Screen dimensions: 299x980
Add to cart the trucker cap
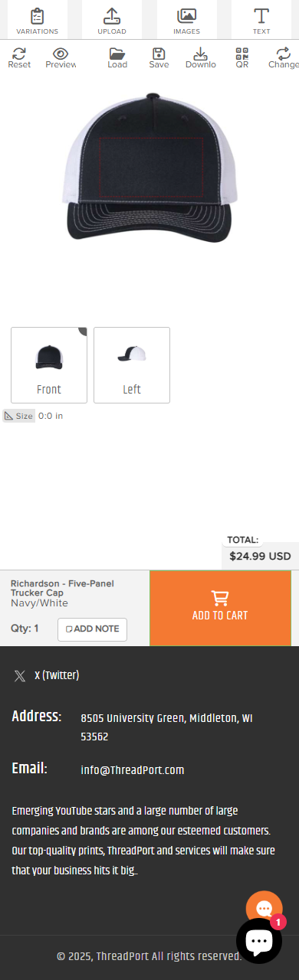[220, 608]
